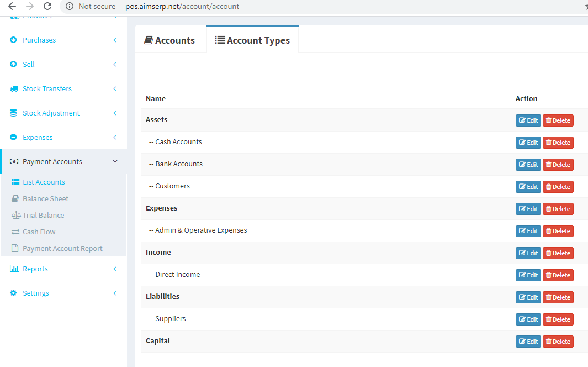Viewport: 588px width, 367px height.
Task: Click the list icon on Account Types tab
Action: pyautogui.click(x=220, y=40)
